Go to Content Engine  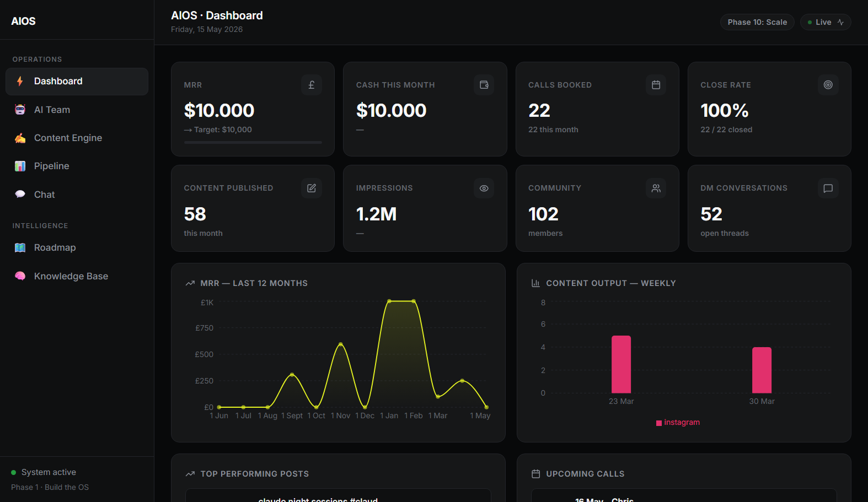click(x=77, y=138)
